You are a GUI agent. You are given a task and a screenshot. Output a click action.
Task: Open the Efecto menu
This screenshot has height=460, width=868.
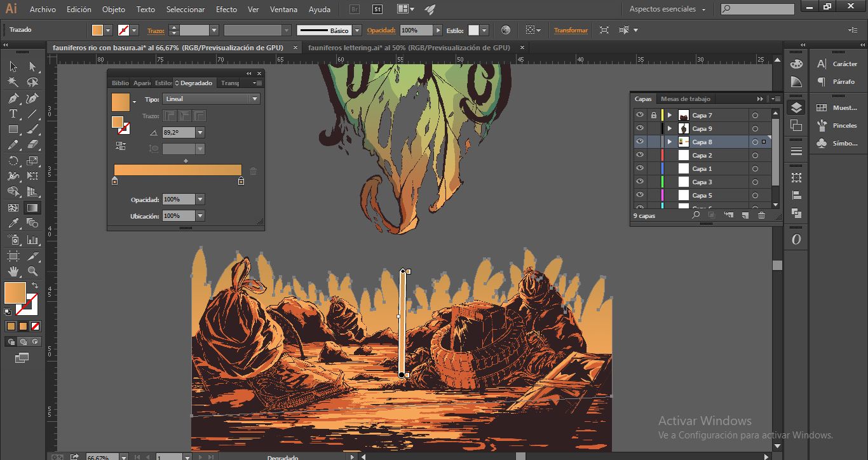pos(226,10)
